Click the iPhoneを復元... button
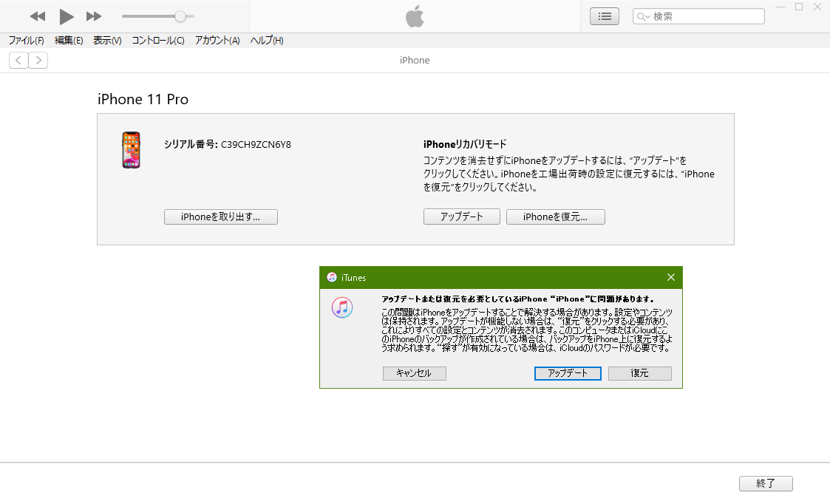The height and width of the screenshot is (504, 830). pyautogui.click(x=555, y=217)
